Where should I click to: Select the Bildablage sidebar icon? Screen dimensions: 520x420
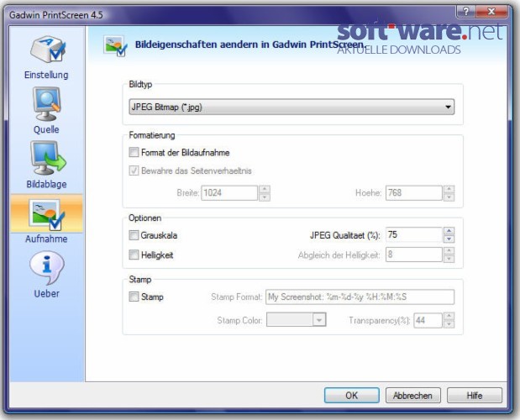(47, 158)
